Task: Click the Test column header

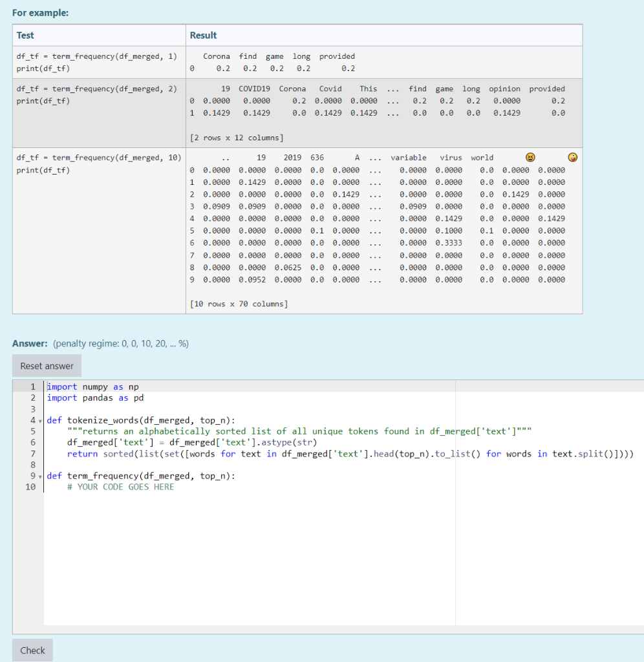Action: tap(26, 36)
